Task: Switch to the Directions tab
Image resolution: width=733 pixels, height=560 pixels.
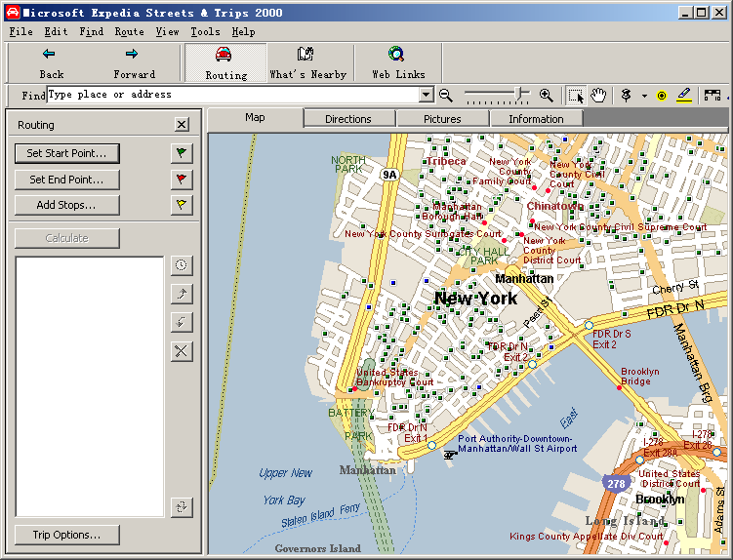Action: (x=348, y=119)
